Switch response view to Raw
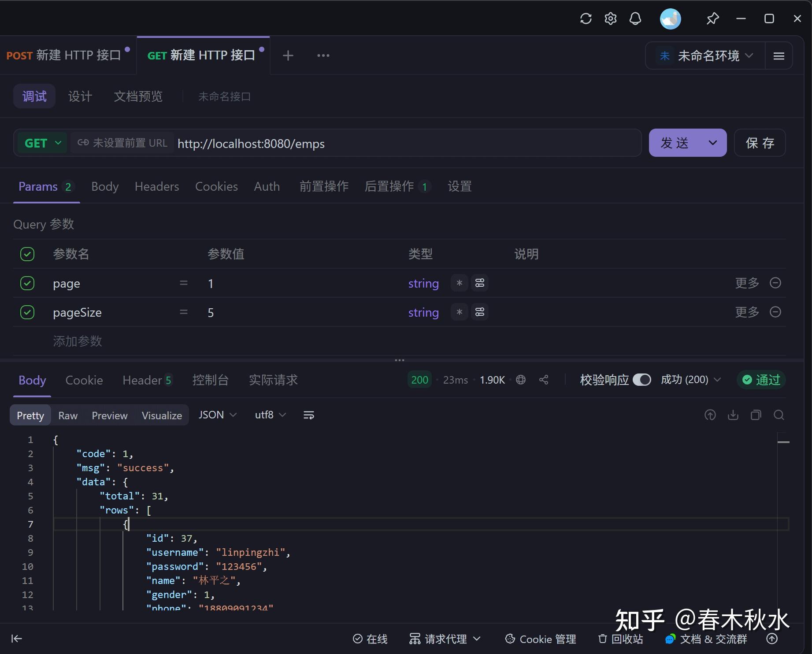 [68, 415]
